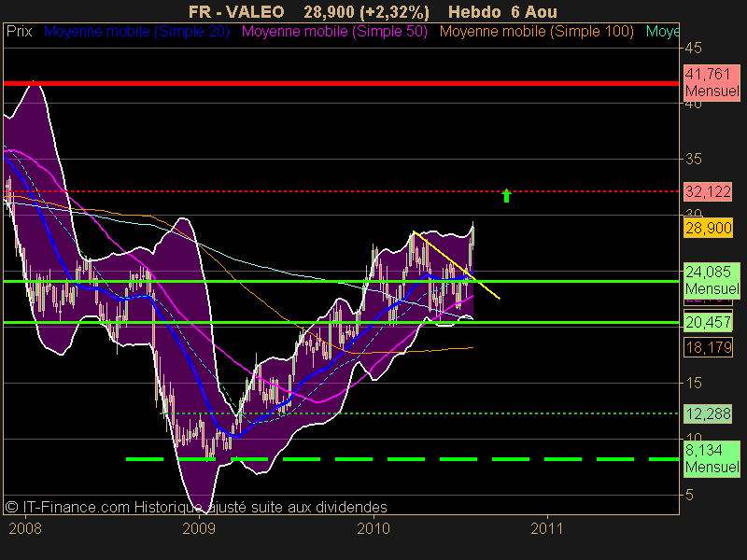
Task: Click the 15 price axis value
Action: coord(694,383)
